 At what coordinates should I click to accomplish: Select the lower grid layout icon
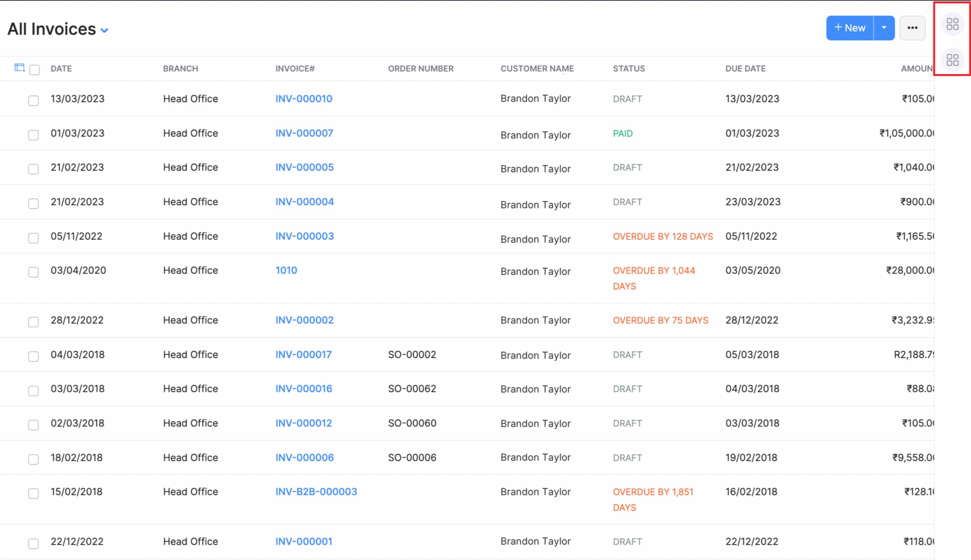click(x=953, y=60)
